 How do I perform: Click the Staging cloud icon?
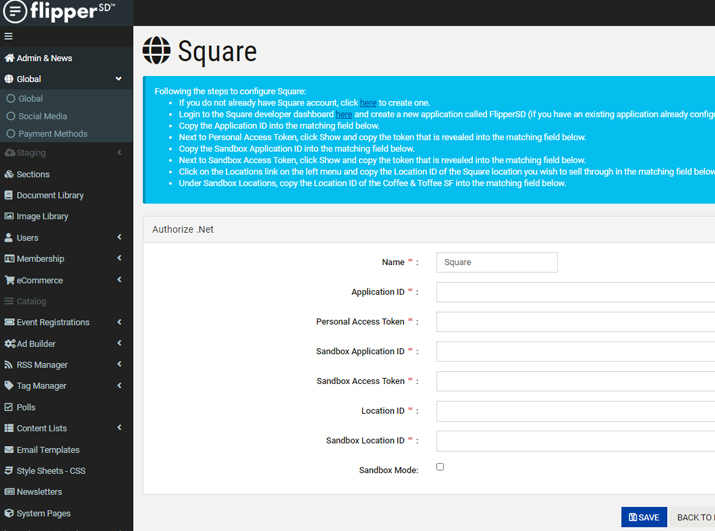pyautogui.click(x=10, y=153)
